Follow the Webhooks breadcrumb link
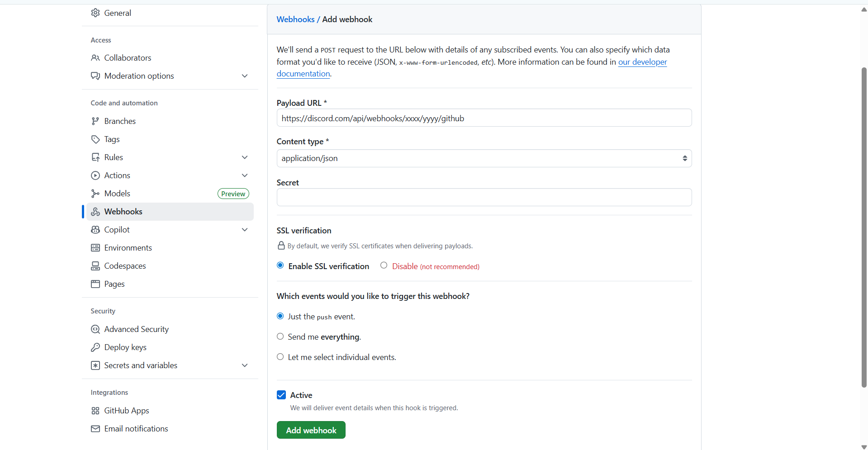Viewport: 868px width, 450px height. 295,19
